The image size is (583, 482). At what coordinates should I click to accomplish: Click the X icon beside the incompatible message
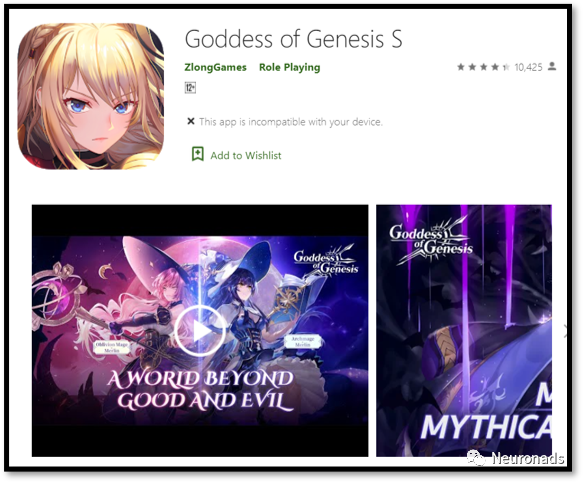pyautogui.click(x=191, y=121)
